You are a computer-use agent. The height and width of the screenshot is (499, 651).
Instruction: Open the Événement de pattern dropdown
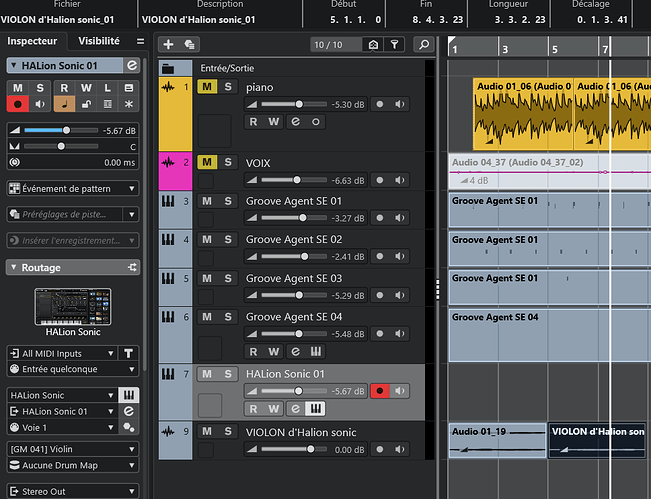click(72, 188)
